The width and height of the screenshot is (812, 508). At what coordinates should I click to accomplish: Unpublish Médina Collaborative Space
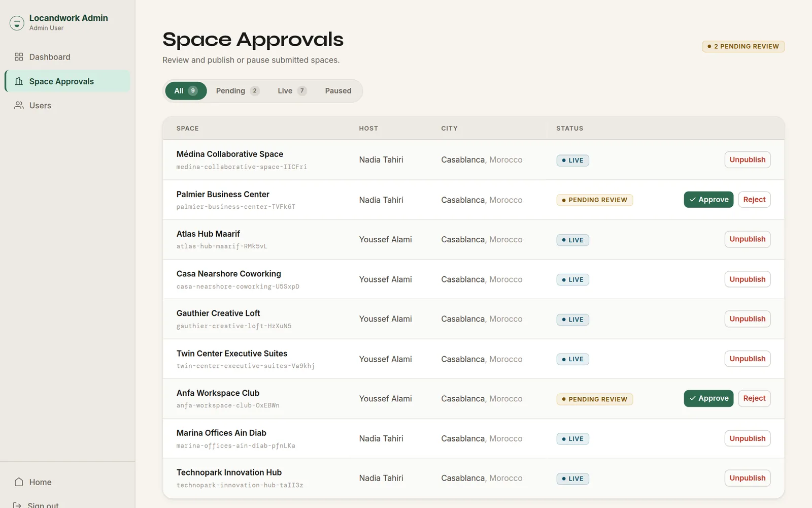tap(747, 160)
